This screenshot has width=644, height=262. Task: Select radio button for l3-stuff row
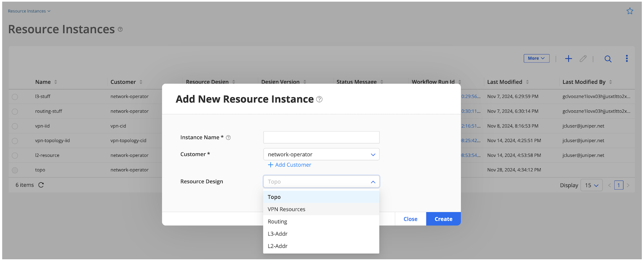(15, 97)
